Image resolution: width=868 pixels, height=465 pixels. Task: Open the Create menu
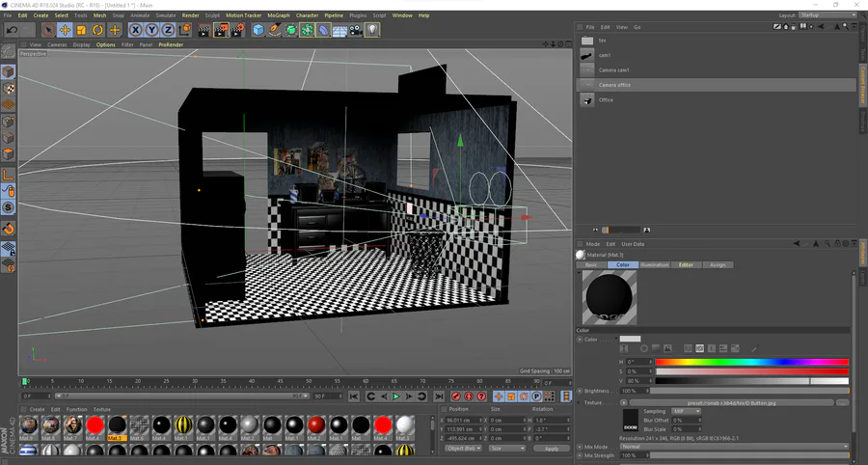(x=41, y=15)
